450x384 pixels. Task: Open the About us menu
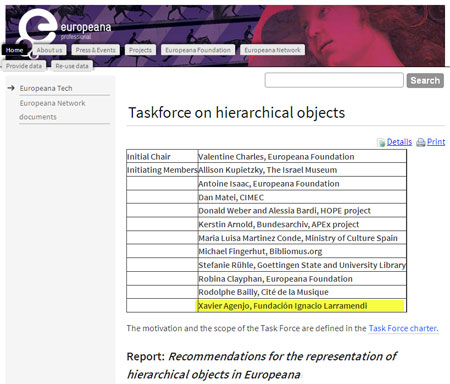point(49,50)
